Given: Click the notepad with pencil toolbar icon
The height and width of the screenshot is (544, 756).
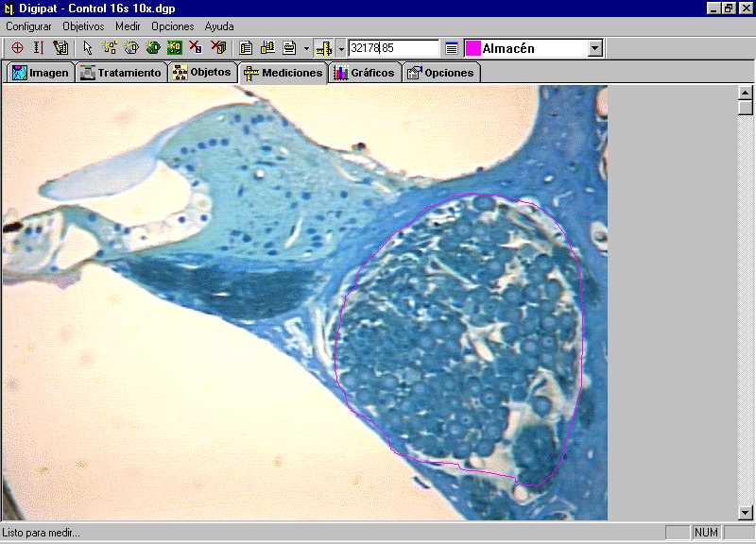Looking at the screenshot, I should click(60, 48).
